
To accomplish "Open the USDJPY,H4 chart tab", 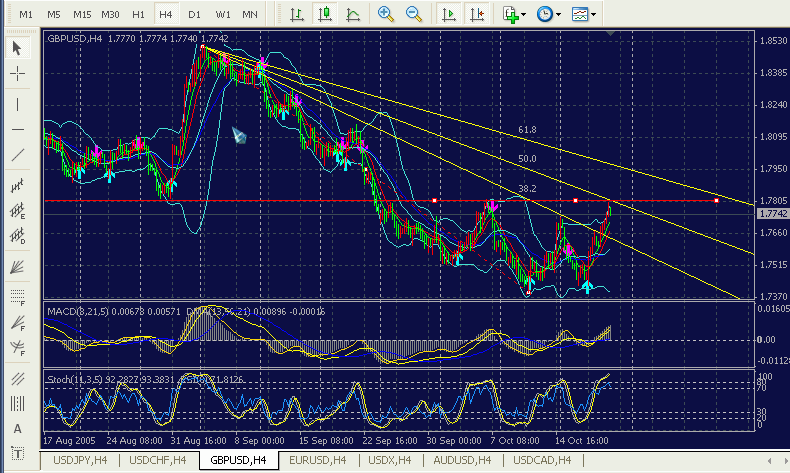I will (x=78, y=460).
